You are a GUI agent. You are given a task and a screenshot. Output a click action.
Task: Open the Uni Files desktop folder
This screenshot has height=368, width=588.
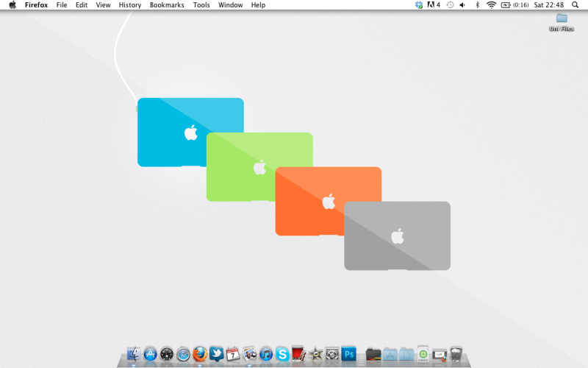(x=562, y=22)
